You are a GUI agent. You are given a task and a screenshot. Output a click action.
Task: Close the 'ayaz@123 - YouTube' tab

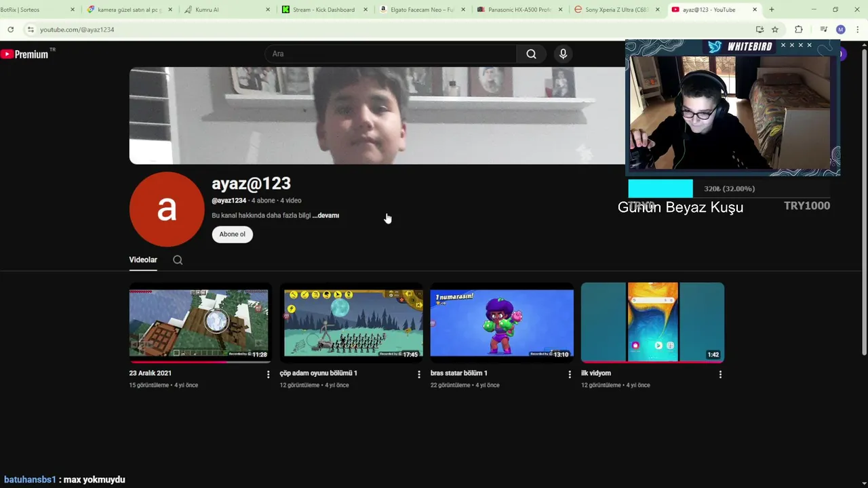click(755, 9)
